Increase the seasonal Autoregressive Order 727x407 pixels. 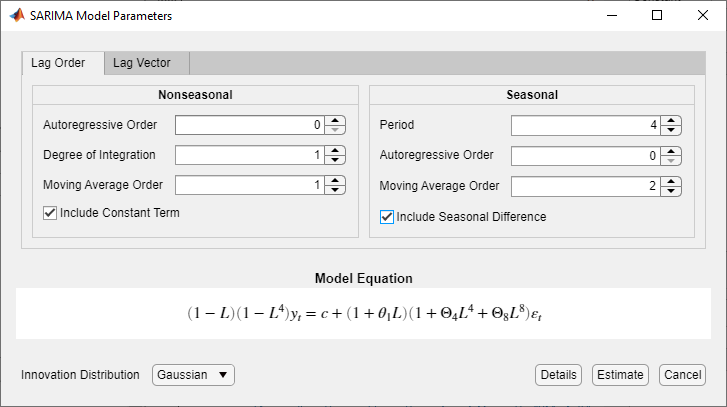click(672, 152)
